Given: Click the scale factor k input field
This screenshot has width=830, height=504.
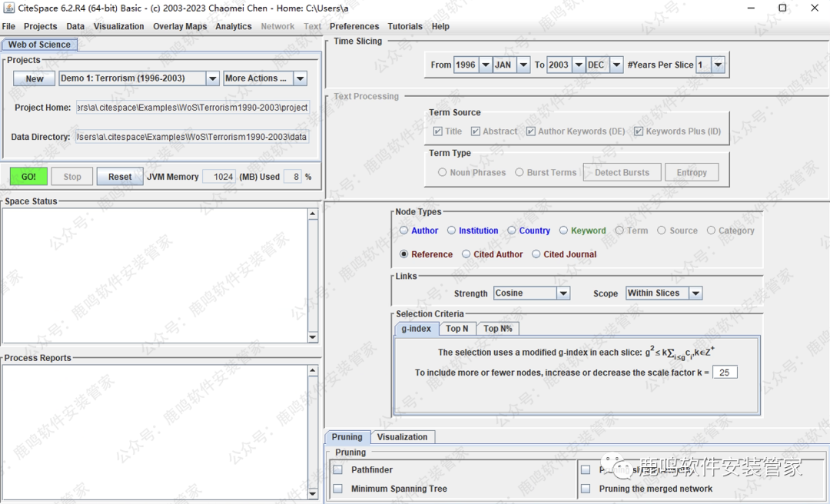Looking at the screenshot, I should [724, 373].
